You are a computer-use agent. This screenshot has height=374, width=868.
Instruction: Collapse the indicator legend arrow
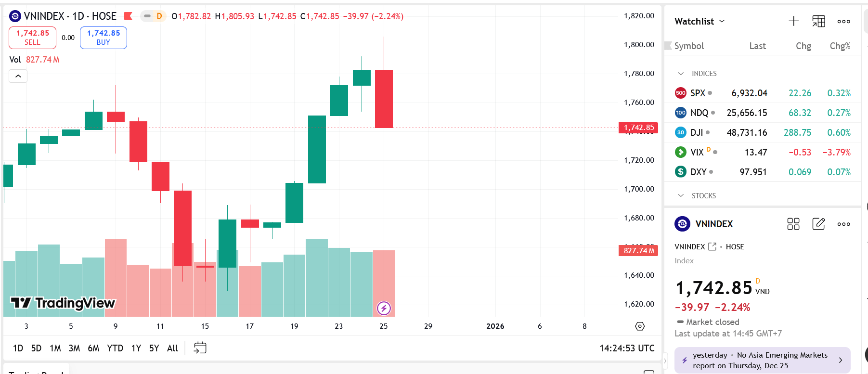[x=18, y=76]
